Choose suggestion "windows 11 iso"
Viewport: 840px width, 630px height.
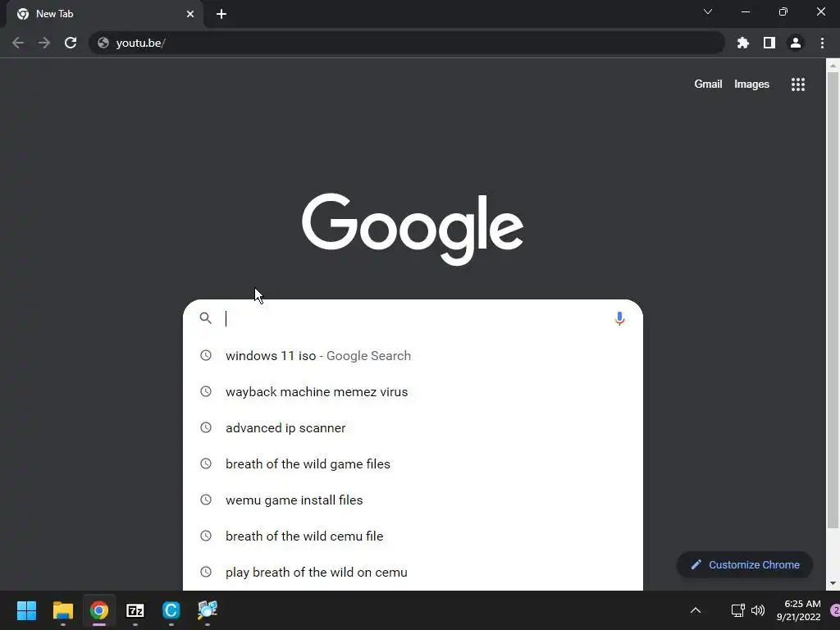(413, 356)
